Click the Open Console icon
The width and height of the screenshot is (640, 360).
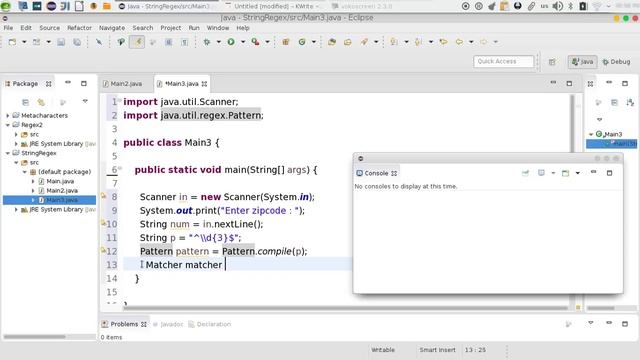[x=565, y=173]
